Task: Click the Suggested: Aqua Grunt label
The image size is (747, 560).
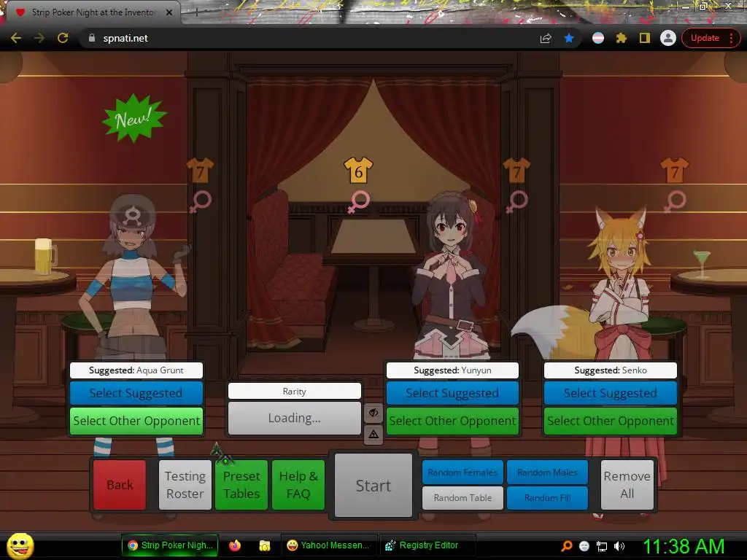Action: click(x=136, y=370)
